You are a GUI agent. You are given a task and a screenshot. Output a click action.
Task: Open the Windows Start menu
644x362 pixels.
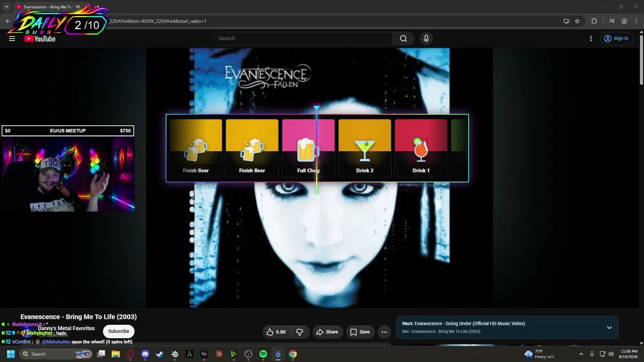click(11, 354)
